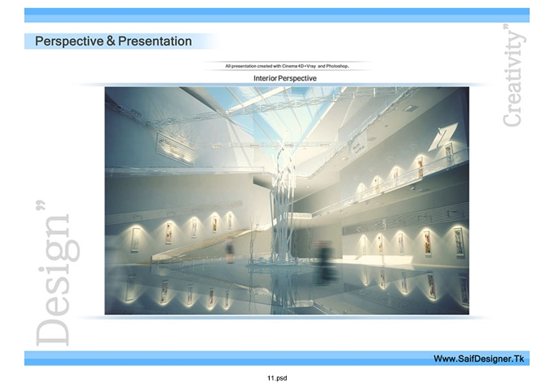
Task: Click the Perspective & Presentation title
Action: click(113, 41)
